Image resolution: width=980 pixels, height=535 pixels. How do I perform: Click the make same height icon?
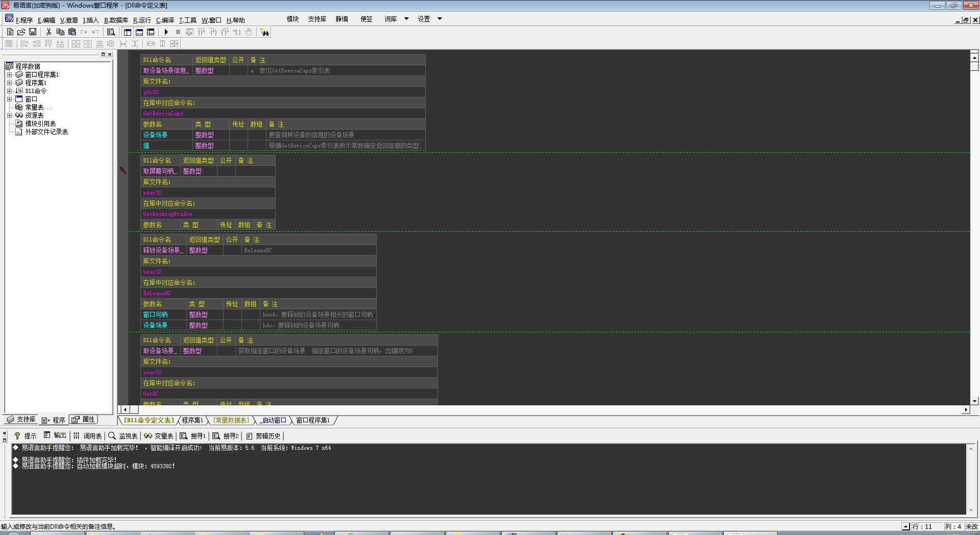coord(162,44)
